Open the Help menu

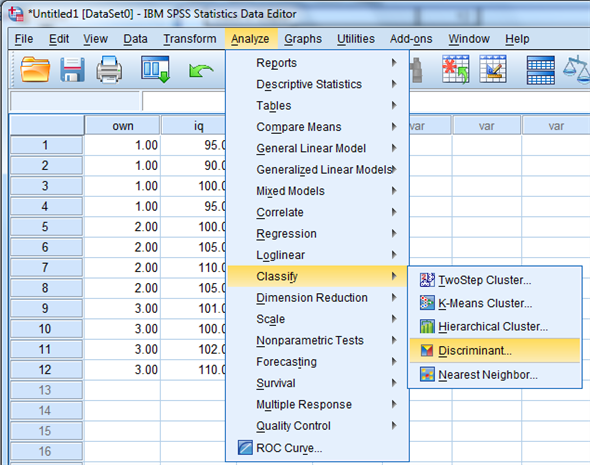(517, 39)
